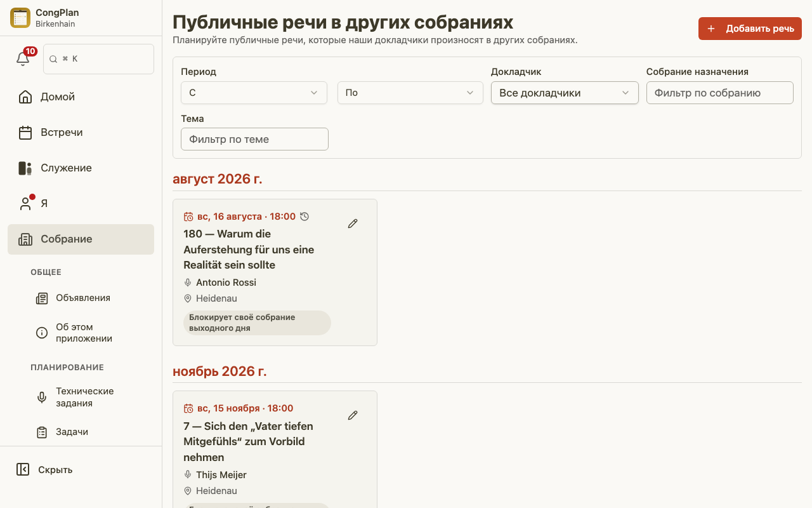
Task: Click Heidenau under Antonio Rossi
Action: click(216, 298)
